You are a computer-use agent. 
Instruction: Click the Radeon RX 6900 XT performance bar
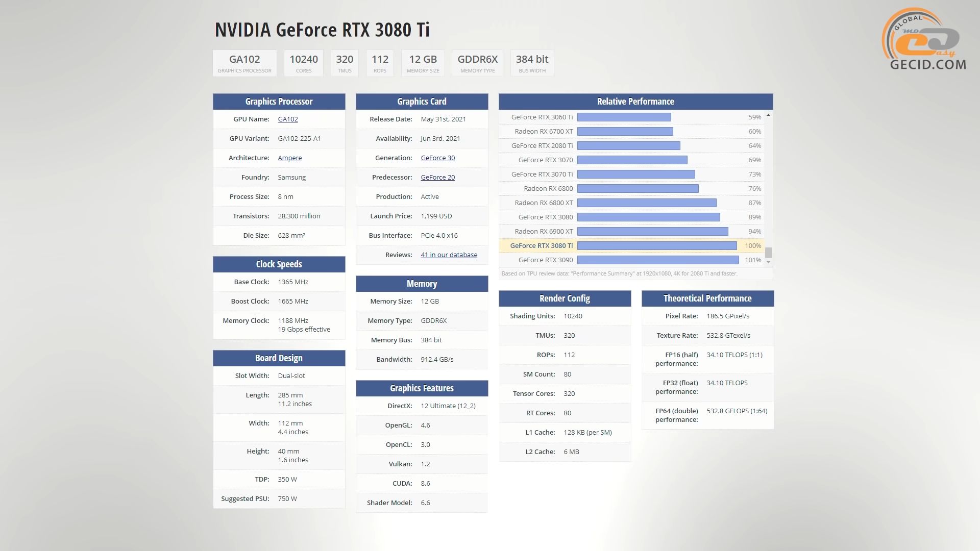click(652, 231)
